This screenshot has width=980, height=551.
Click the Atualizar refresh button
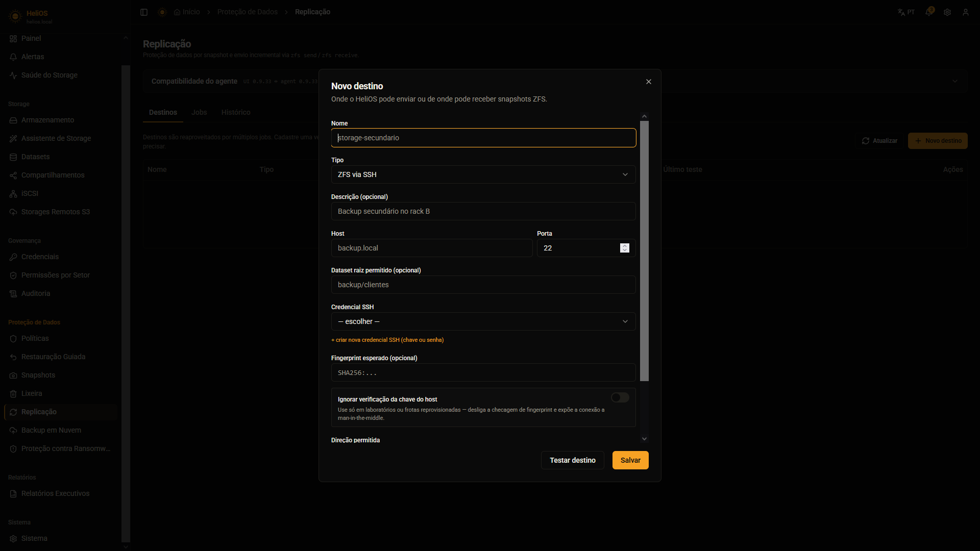(x=879, y=141)
